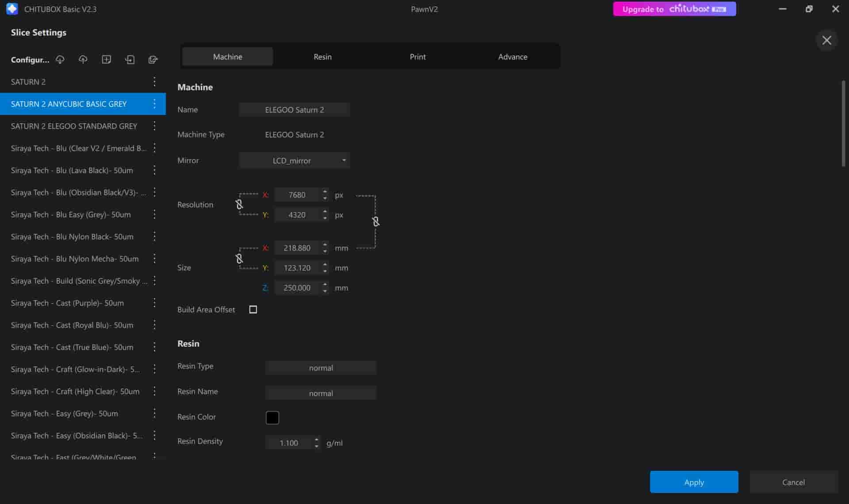849x504 pixels.
Task: Click the cloud download configuration icon
Action: pos(60,59)
